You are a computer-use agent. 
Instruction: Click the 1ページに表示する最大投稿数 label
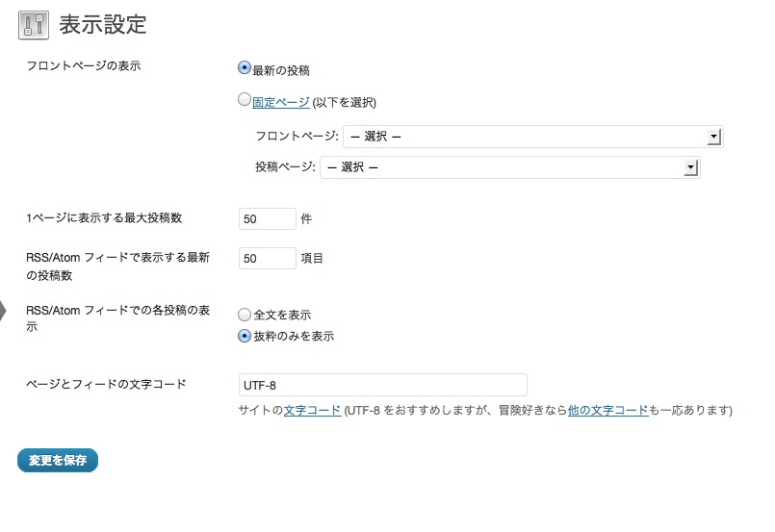[104, 217]
